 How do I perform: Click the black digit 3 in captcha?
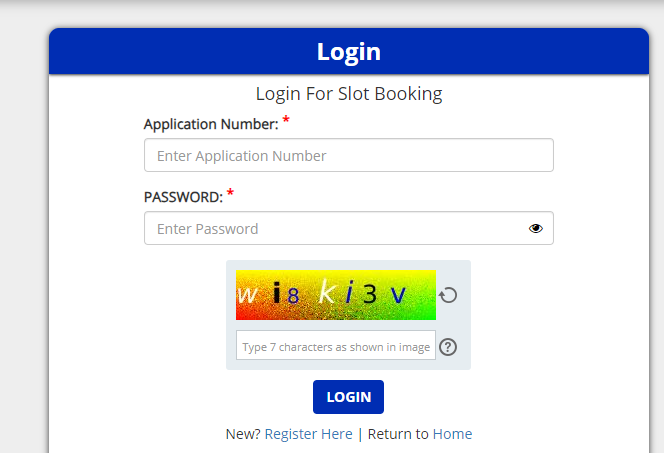click(x=370, y=293)
